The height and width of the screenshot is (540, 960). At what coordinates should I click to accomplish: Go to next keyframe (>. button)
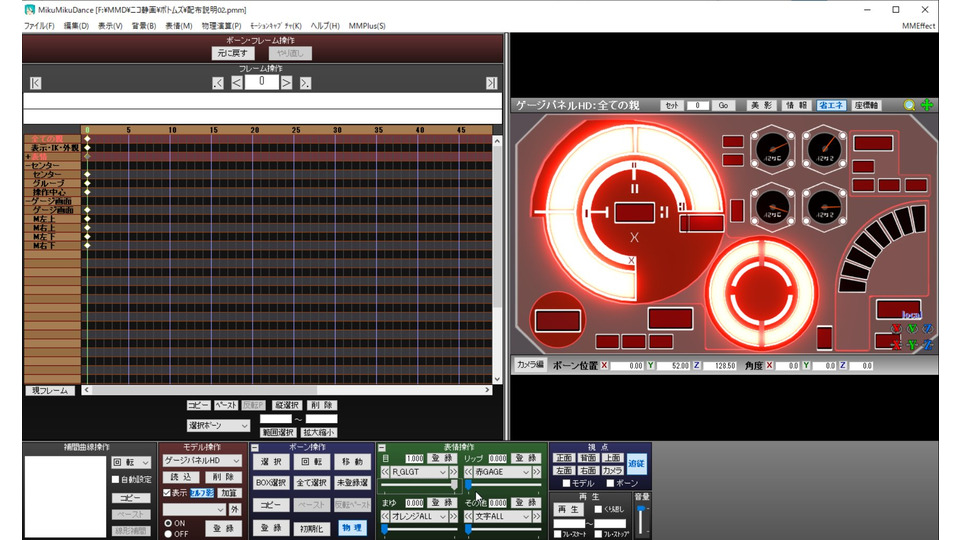tap(306, 83)
